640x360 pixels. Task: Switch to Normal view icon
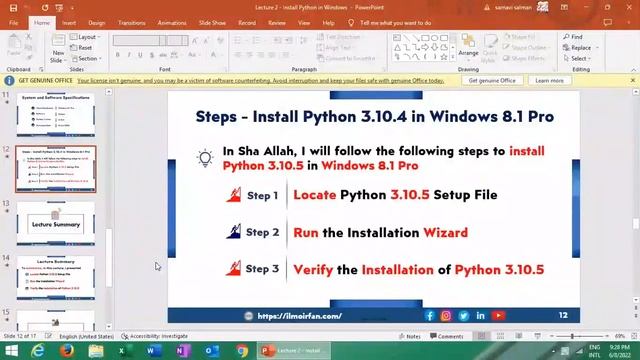click(482, 336)
